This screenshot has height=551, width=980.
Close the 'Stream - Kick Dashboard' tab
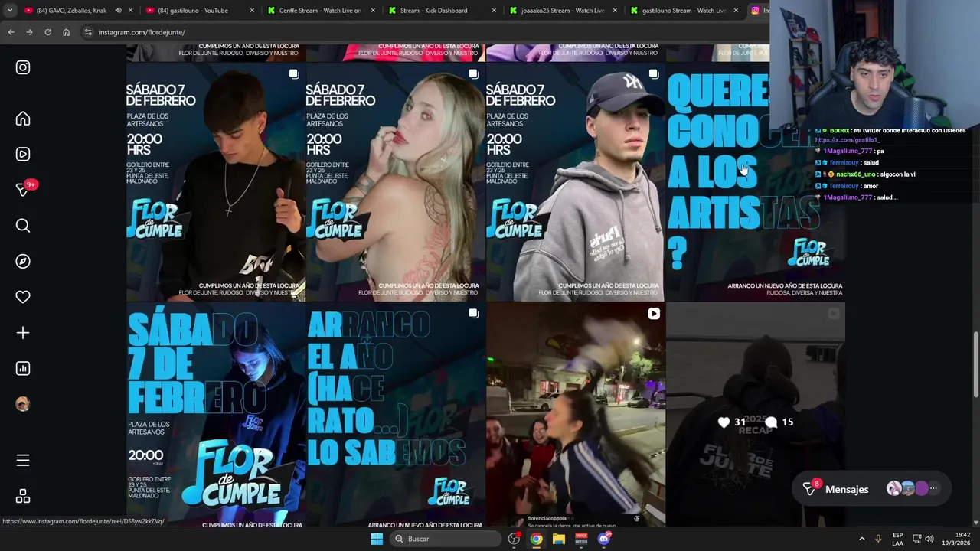pos(494,11)
